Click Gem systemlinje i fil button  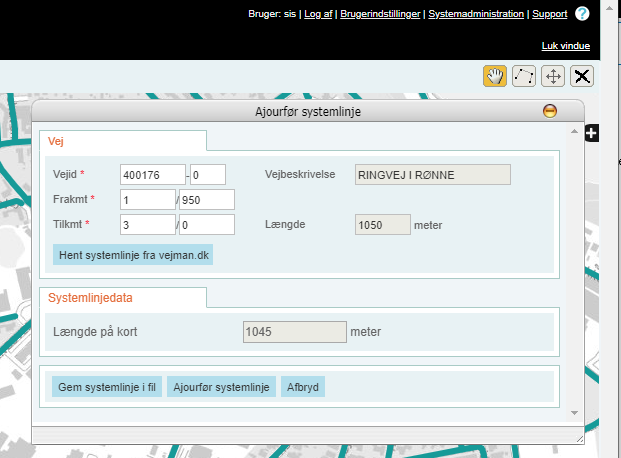pyautogui.click(x=107, y=387)
